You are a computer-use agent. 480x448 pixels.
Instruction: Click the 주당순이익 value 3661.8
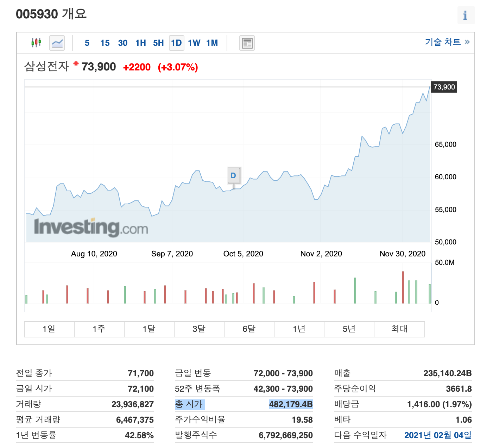pos(459,389)
